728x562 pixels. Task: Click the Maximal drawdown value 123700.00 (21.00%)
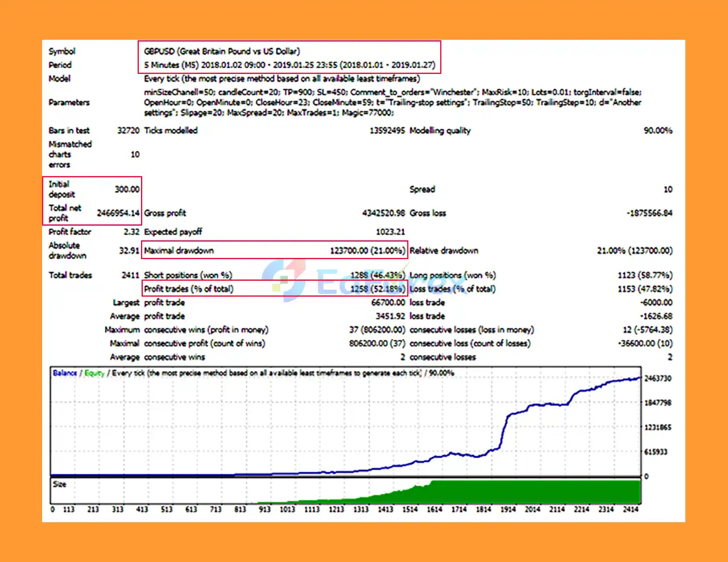coord(367,251)
